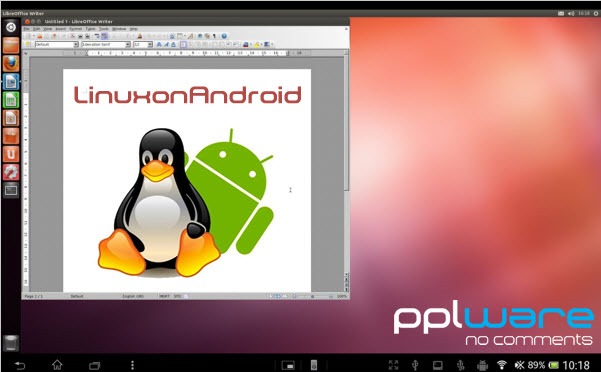Toggle Italic formatting
Screen dimensions: 601x372
[x=166, y=44]
